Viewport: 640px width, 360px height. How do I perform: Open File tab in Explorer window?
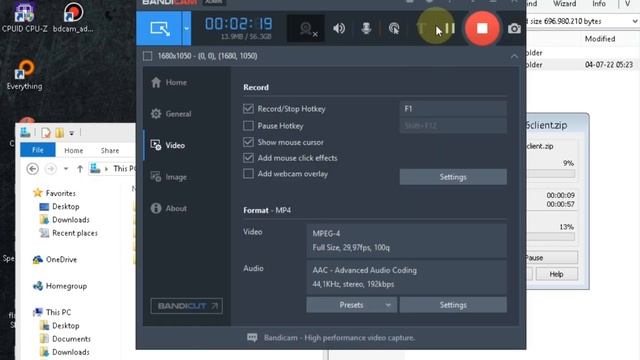pos(38,150)
